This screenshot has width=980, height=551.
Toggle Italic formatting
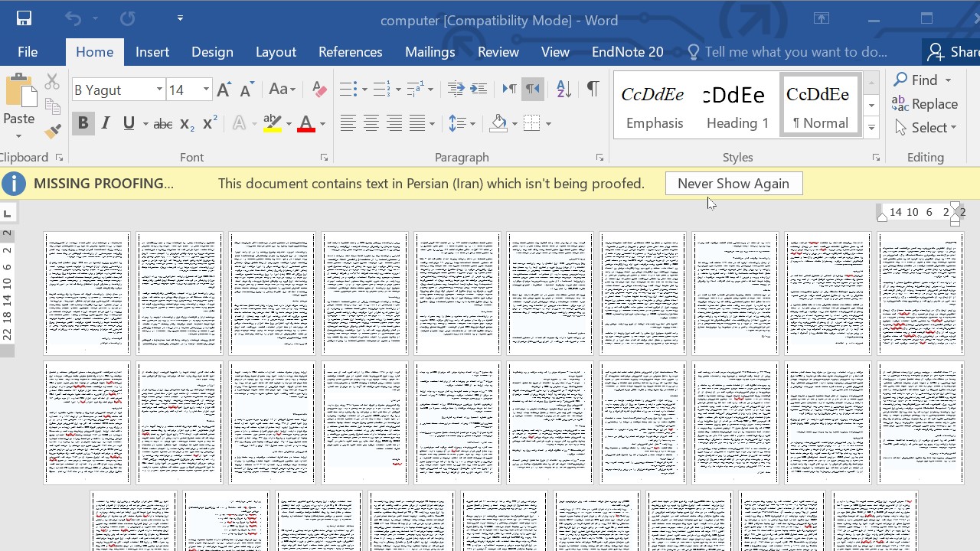pyautogui.click(x=106, y=123)
